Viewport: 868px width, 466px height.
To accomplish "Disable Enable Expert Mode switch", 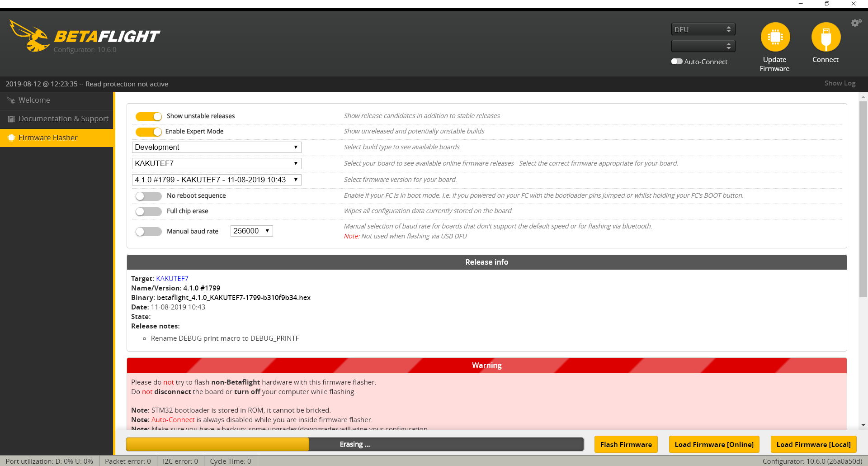I will (149, 132).
